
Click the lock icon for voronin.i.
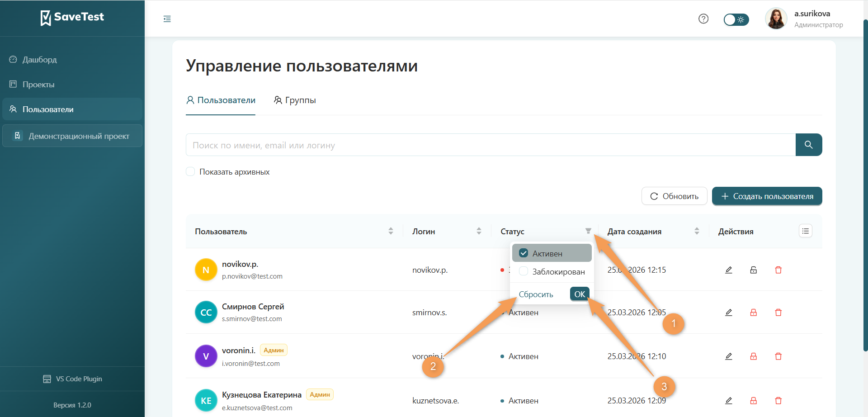(753, 356)
